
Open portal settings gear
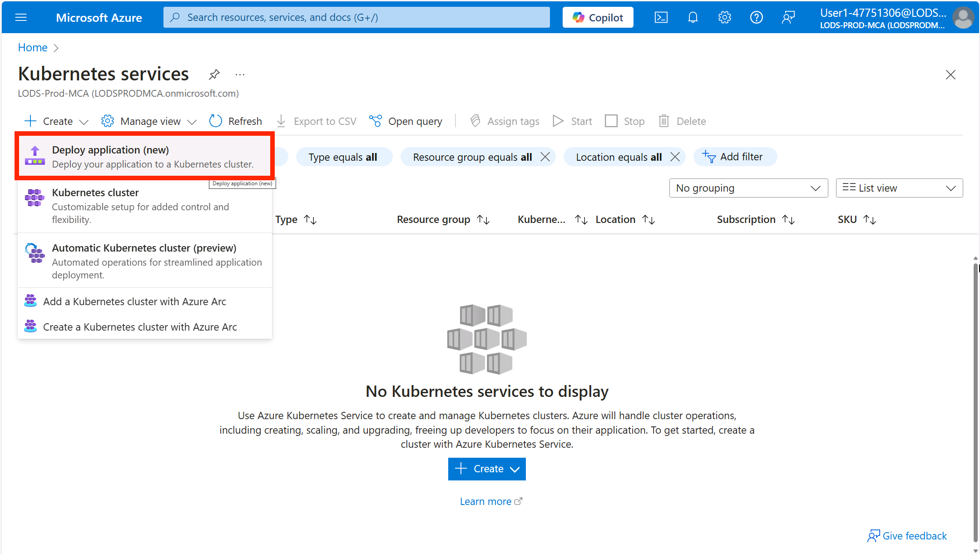point(724,17)
